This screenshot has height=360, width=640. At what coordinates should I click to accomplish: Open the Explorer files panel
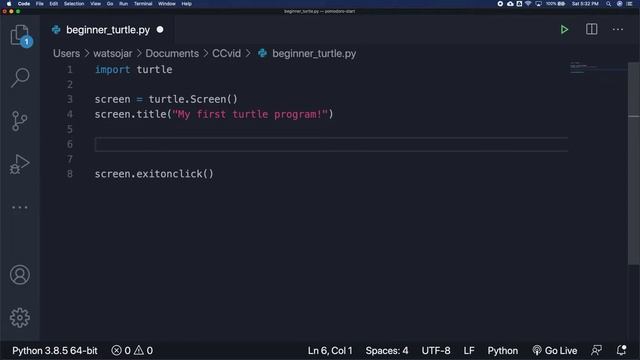click(x=20, y=35)
